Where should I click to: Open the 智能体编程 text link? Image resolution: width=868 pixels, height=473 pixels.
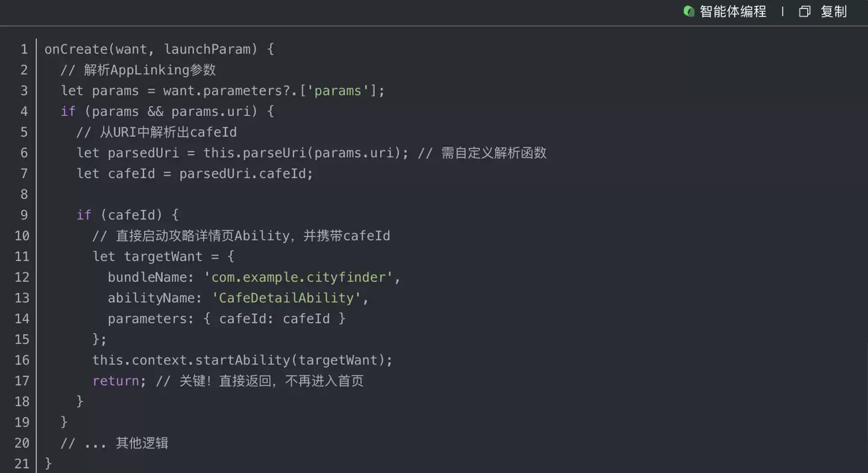[x=733, y=11]
